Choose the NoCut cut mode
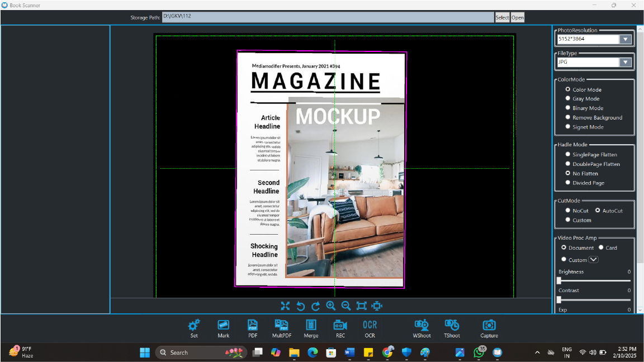 (x=568, y=211)
